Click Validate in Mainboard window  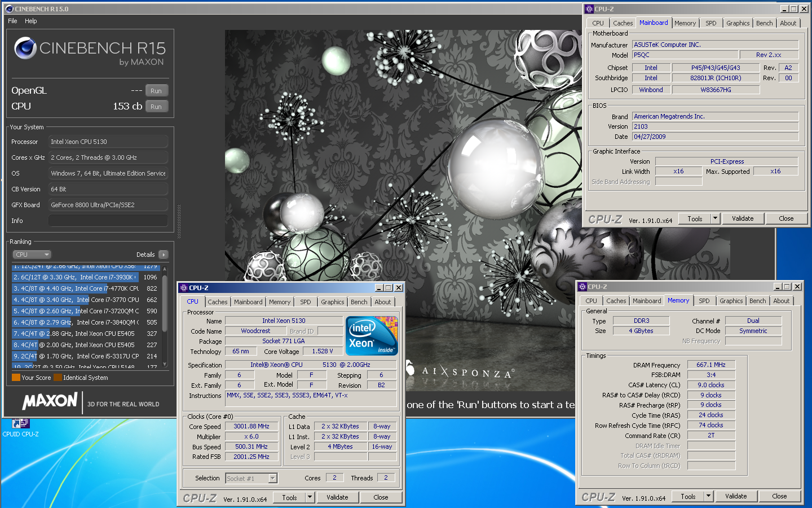(743, 218)
